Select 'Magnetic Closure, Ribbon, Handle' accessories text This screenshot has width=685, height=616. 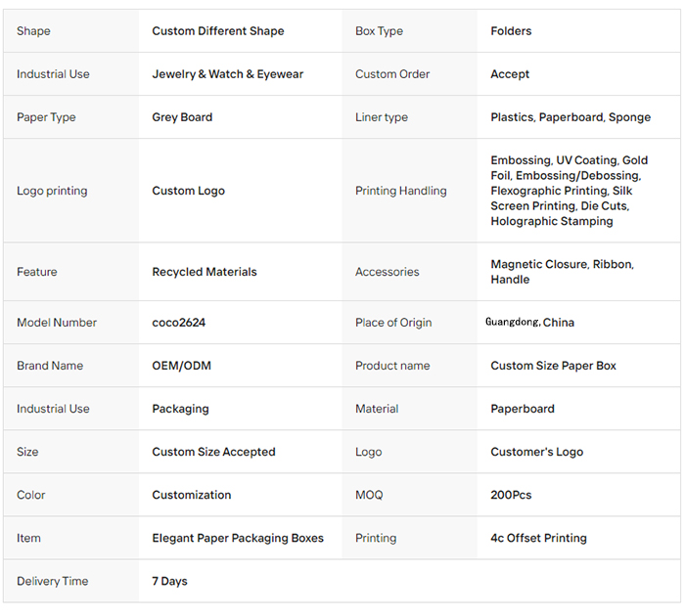coord(562,272)
